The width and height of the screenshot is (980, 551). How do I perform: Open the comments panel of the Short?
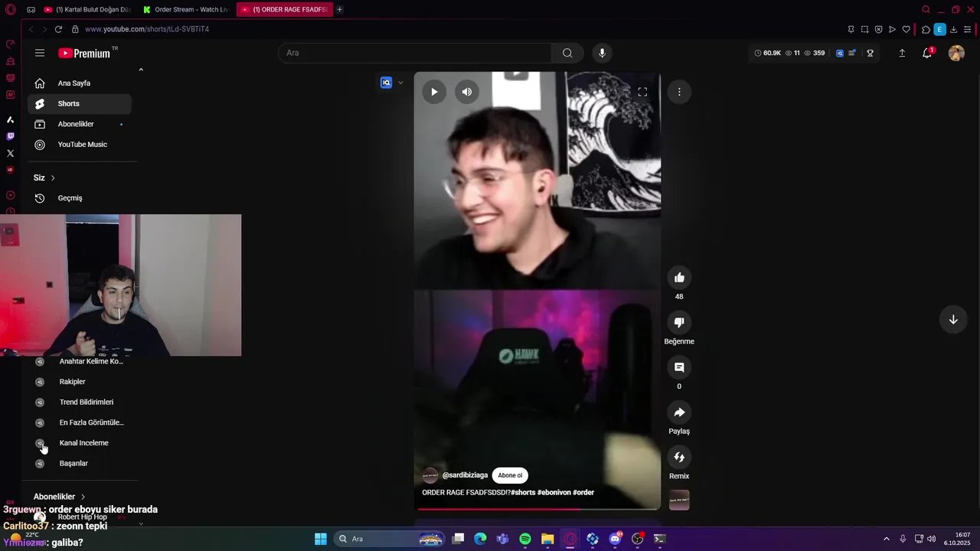pyautogui.click(x=679, y=367)
